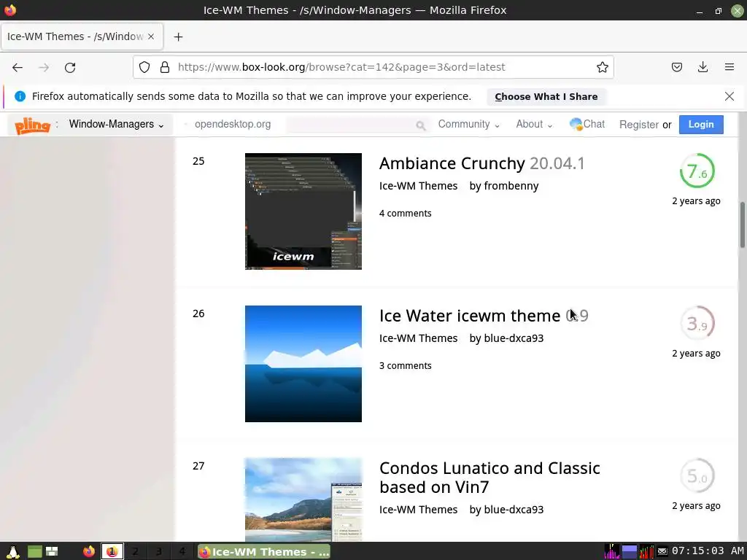Image resolution: width=747 pixels, height=560 pixels.
Task: Open the opendesktop.org link
Action: [x=233, y=124]
